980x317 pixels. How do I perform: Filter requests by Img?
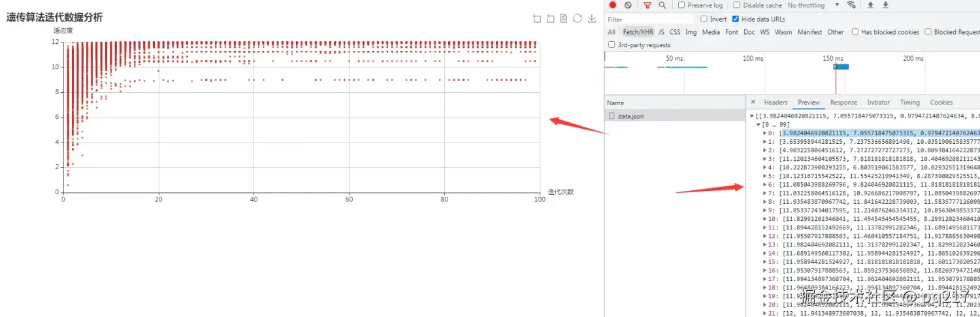(691, 31)
